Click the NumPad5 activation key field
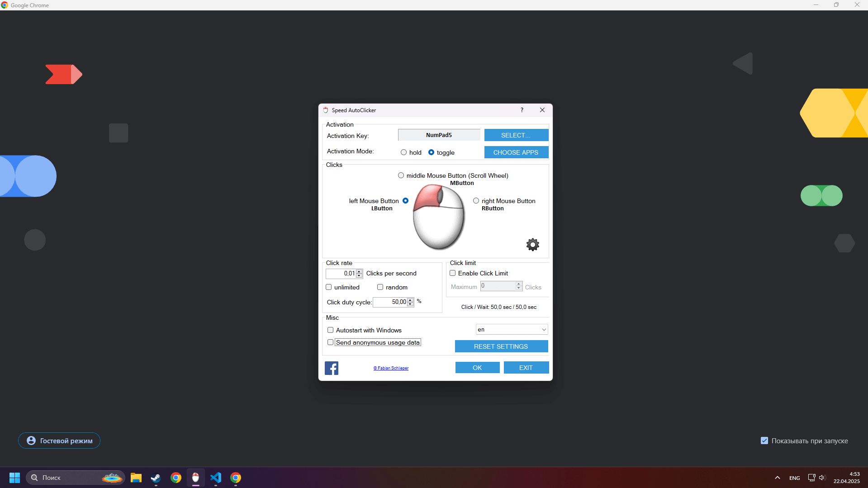This screenshot has height=488, width=868. [x=439, y=135]
